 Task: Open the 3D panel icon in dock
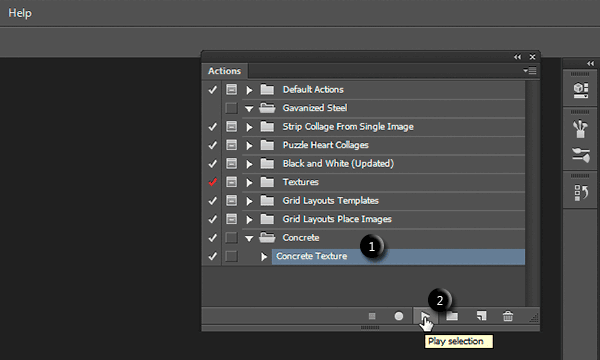(580, 90)
